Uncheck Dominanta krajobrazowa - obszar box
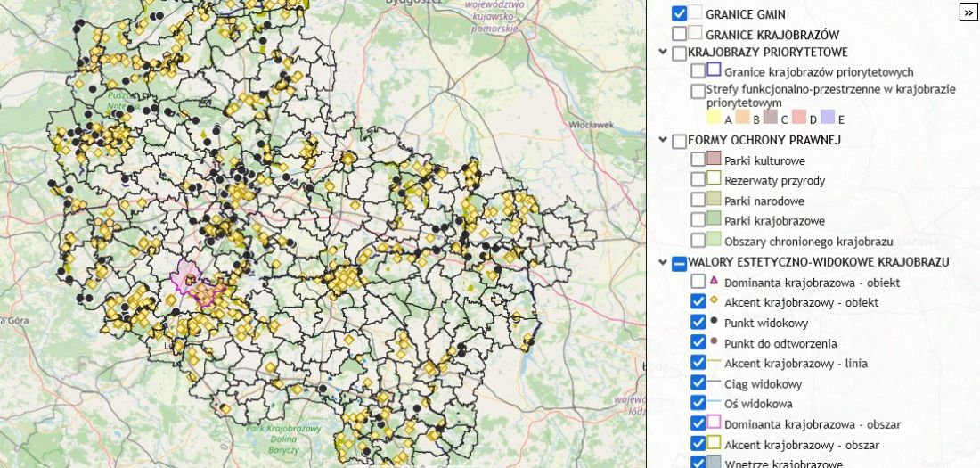 tap(698, 423)
